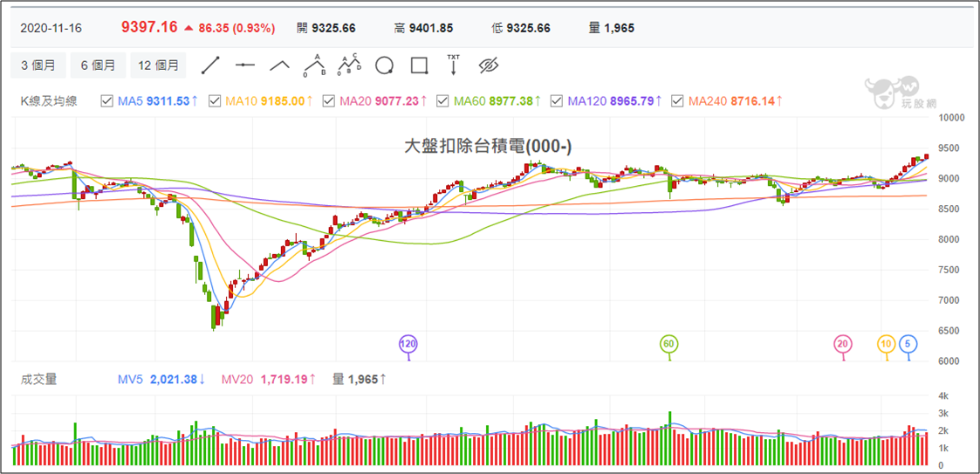The width and height of the screenshot is (980, 474).
Task: Select the 0-A-B wave drawing tool
Action: [316, 65]
